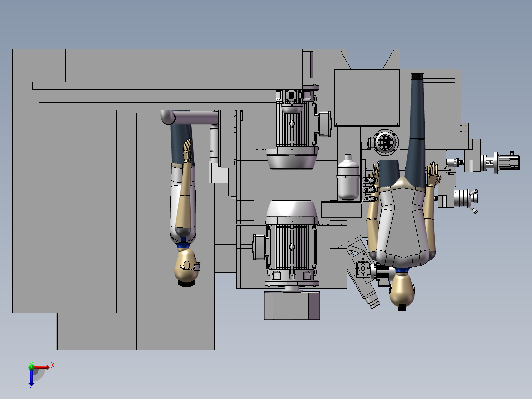Select the round fan grille motor
The width and height of the screenshot is (532, 399).
point(384,142)
